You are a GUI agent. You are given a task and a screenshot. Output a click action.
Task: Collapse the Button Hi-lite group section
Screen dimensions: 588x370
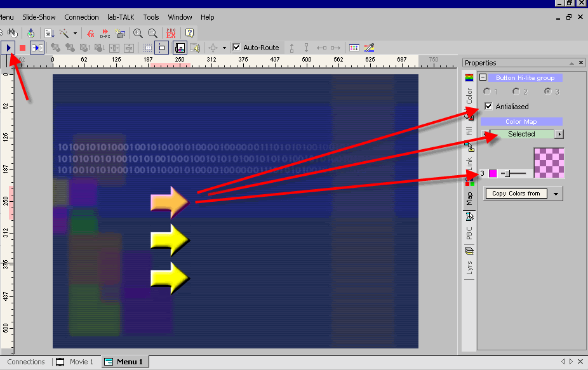tap(483, 77)
